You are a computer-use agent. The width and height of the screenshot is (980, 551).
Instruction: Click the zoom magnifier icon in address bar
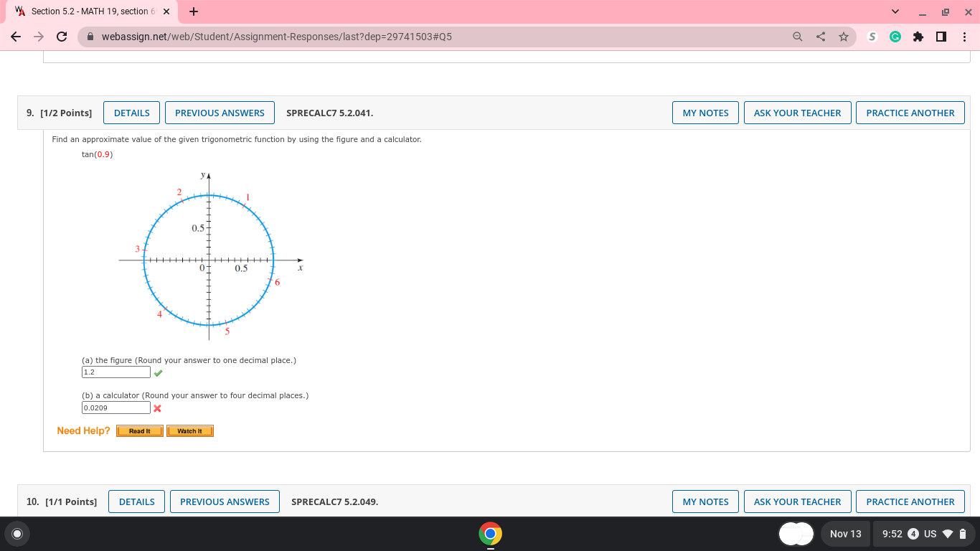796,36
